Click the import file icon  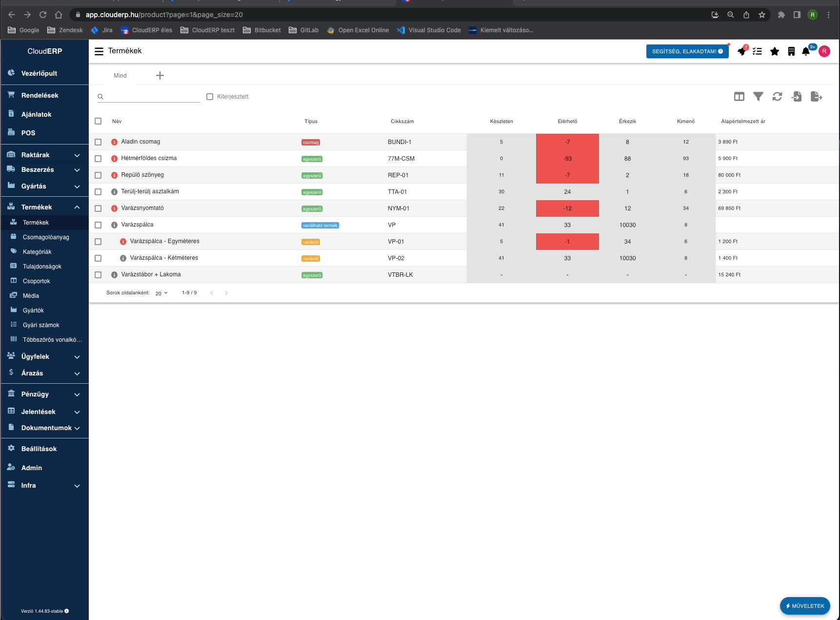(797, 97)
